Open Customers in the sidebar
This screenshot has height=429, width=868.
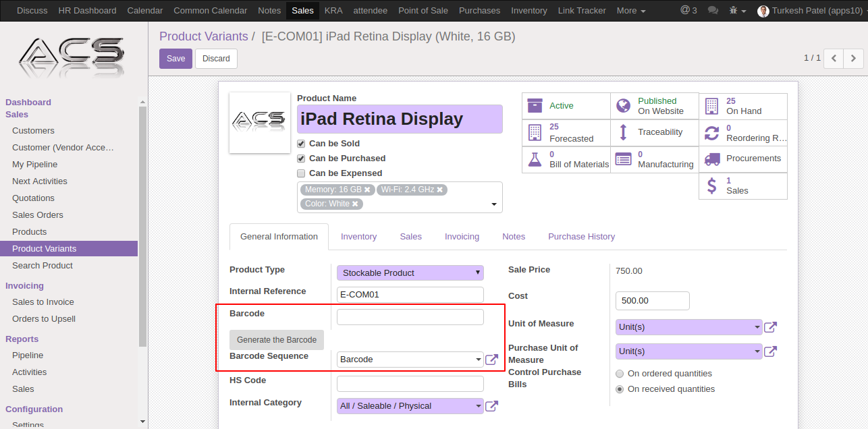pos(33,131)
